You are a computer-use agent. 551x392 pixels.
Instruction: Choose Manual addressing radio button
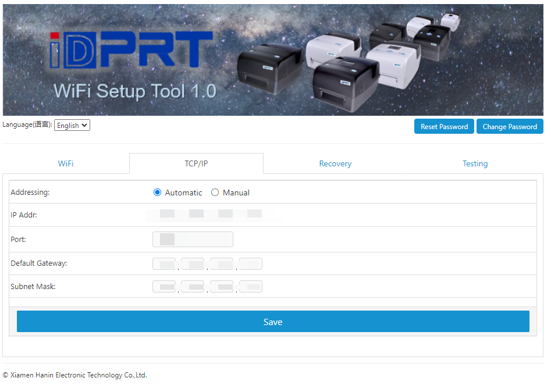pyautogui.click(x=215, y=193)
